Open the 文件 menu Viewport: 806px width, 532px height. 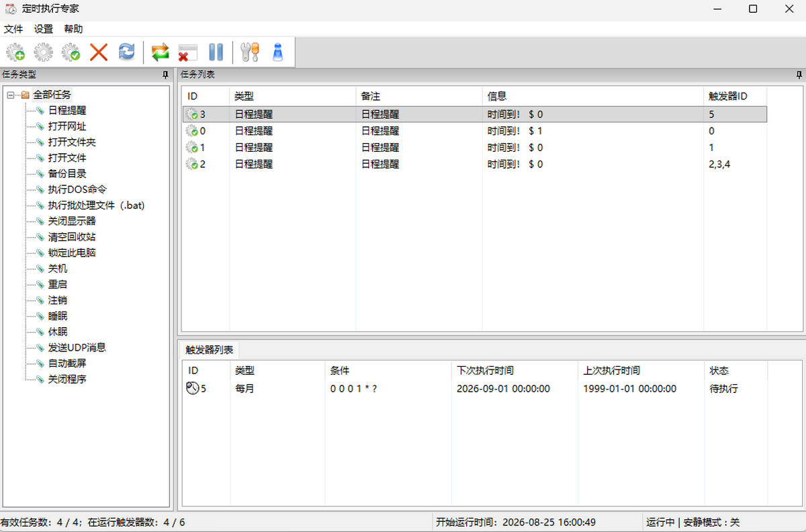[x=13, y=29]
